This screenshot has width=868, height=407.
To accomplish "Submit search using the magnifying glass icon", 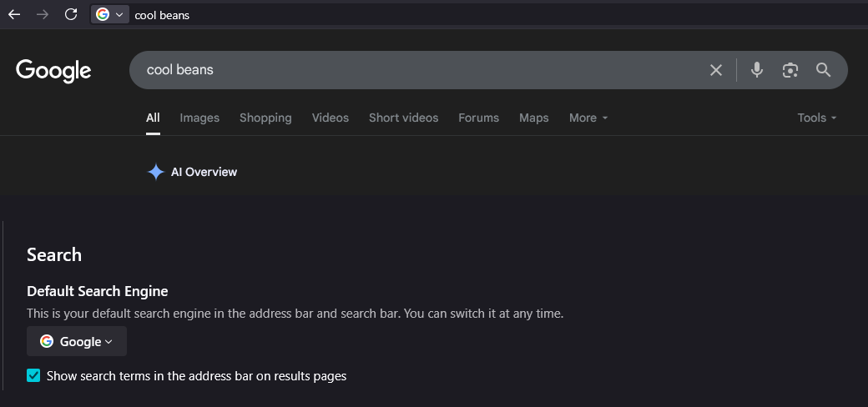I will coord(824,70).
